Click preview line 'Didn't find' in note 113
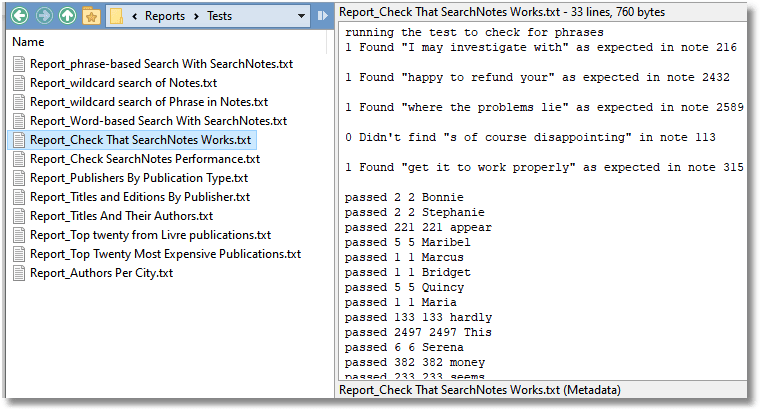The height and width of the screenshot is (412, 761). (530, 137)
